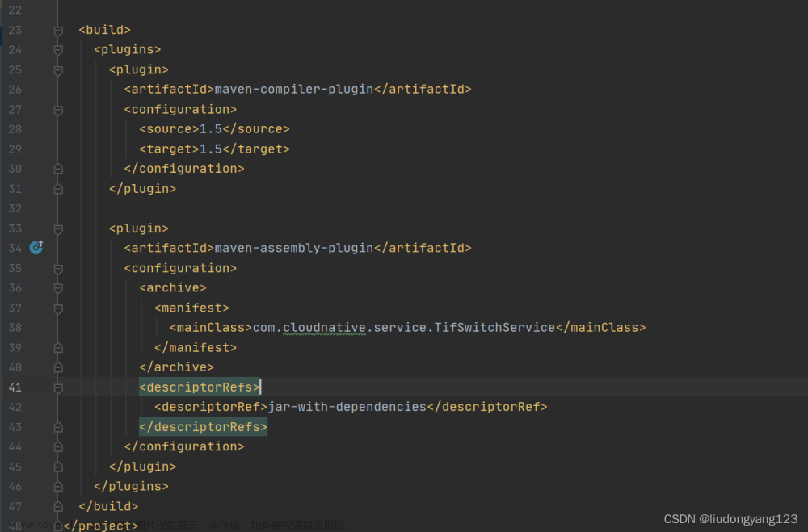808x532 pixels.
Task: Click fold end marker for </archive> line 40
Action: point(58,367)
